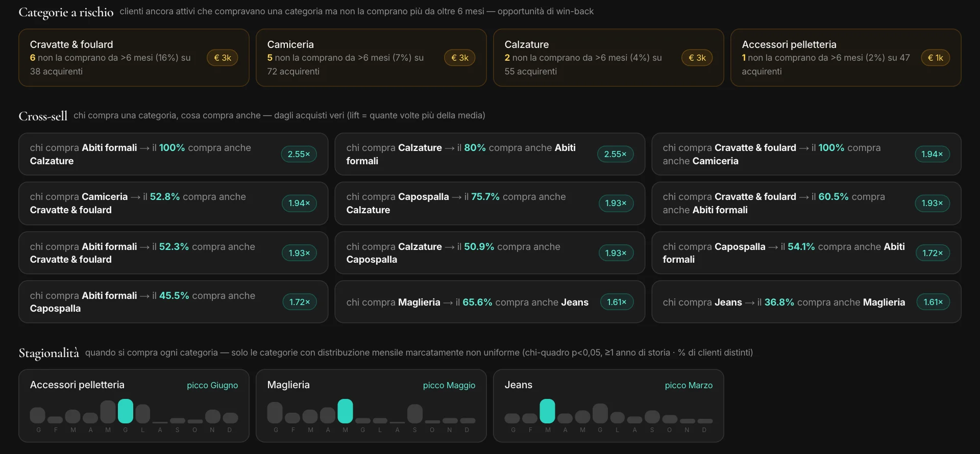This screenshot has width=980, height=454.
Task: Select the highlighted March bar in Jeans chart
Action: pyautogui.click(x=548, y=411)
